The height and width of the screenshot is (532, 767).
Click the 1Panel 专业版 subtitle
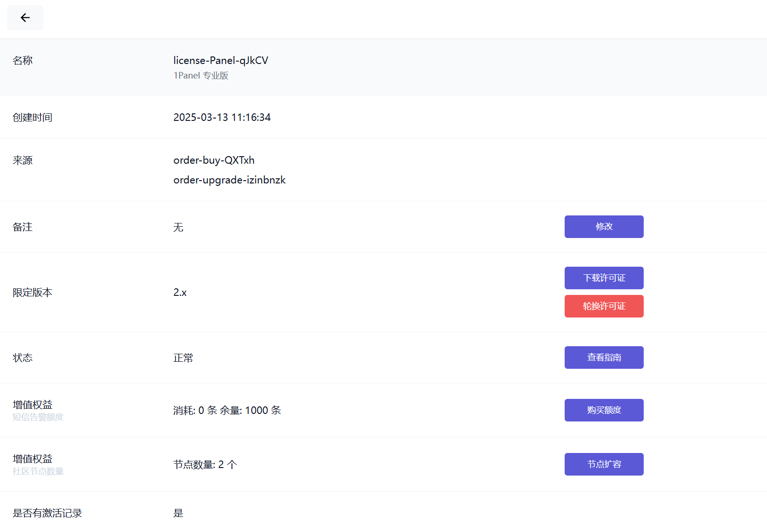(x=201, y=75)
